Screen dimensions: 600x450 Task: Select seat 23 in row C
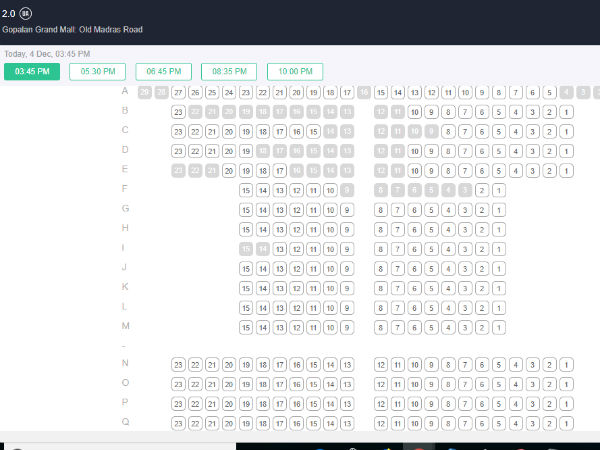pyautogui.click(x=179, y=131)
